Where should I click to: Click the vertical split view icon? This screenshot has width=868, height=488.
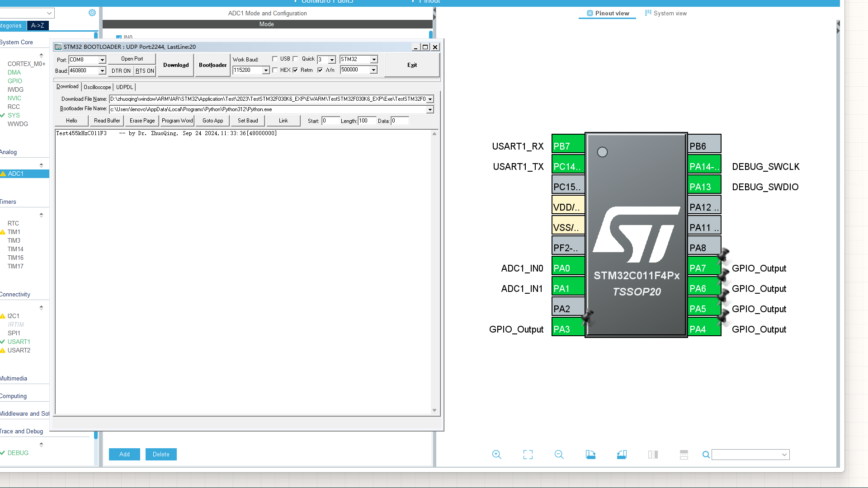pos(653,455)
